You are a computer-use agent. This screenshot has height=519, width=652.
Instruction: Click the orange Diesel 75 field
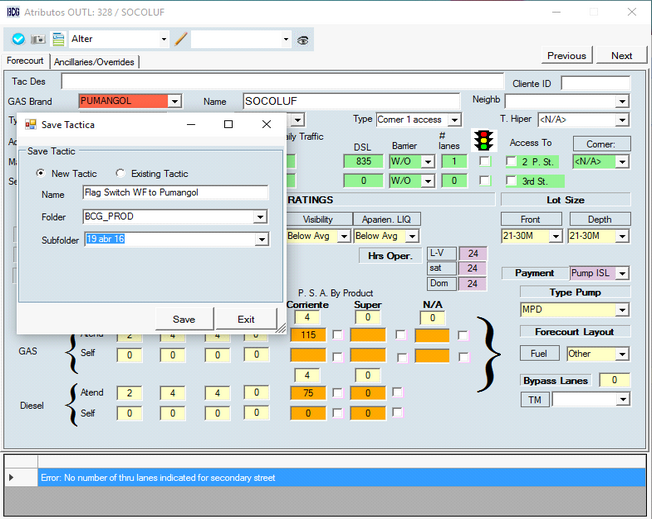308,393
